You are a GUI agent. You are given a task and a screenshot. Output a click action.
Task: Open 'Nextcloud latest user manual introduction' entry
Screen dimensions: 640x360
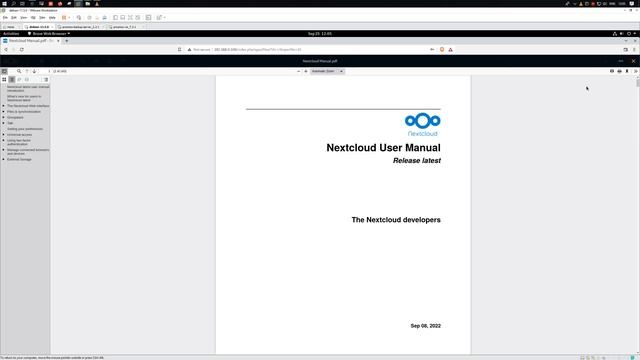click(x=28, y=89)
